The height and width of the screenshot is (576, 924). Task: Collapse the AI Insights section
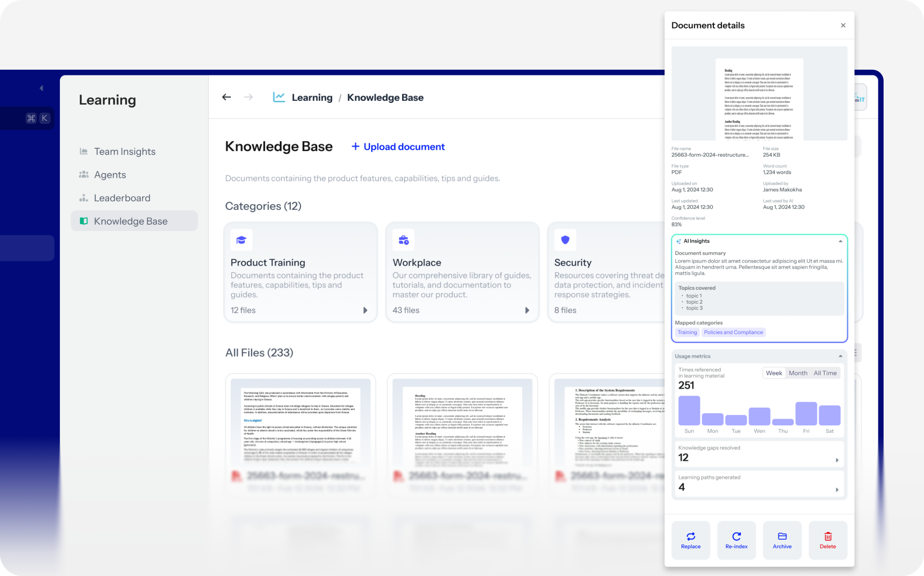(840, 241)
